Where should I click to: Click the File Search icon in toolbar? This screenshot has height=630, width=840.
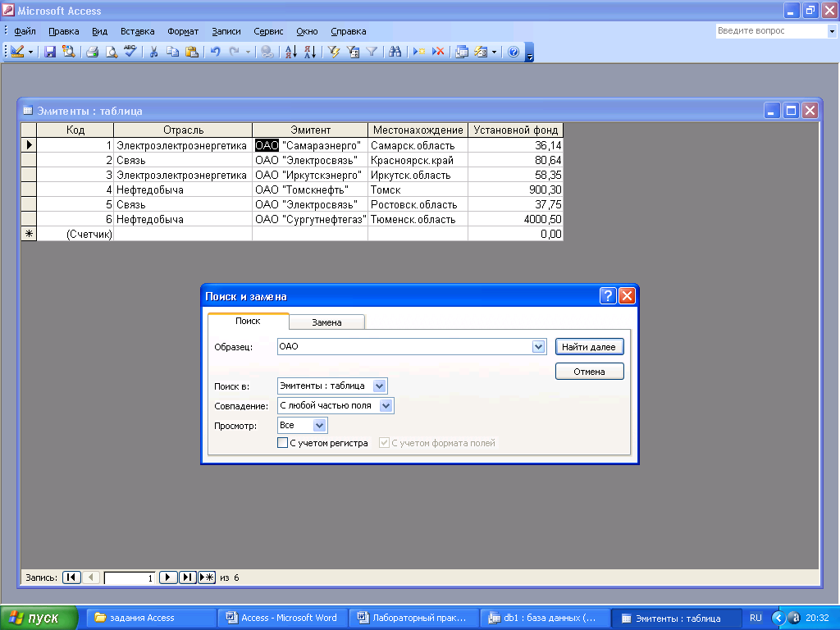[68, 52]
